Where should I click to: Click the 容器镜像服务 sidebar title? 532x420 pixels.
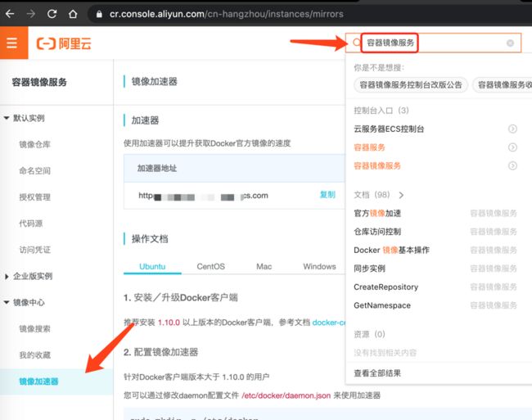39,82
